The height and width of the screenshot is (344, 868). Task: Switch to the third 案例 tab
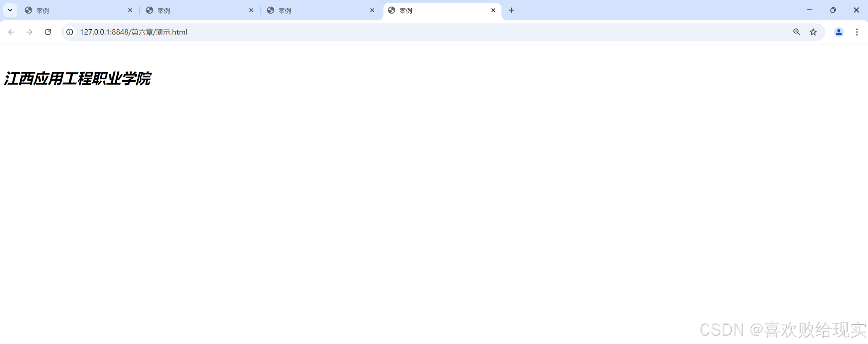321,11
